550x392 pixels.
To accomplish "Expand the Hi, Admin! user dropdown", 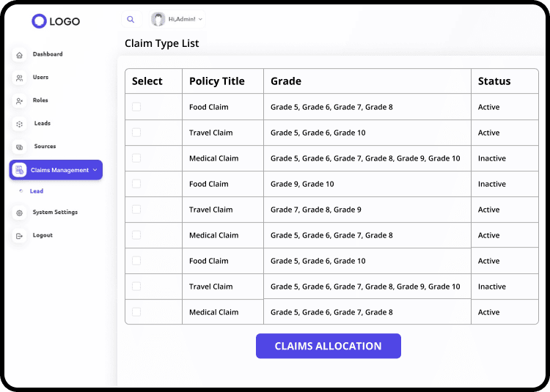I will tap(200, 20).
